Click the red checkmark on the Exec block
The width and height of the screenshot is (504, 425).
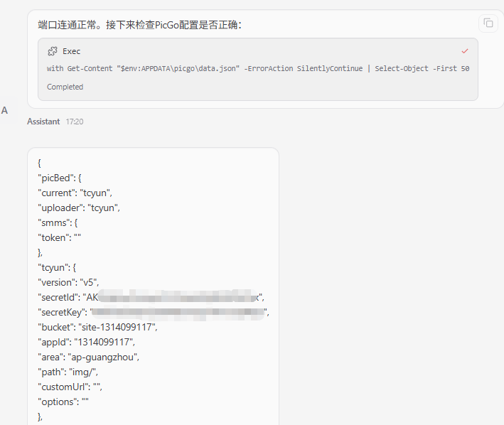click(465, 51)
